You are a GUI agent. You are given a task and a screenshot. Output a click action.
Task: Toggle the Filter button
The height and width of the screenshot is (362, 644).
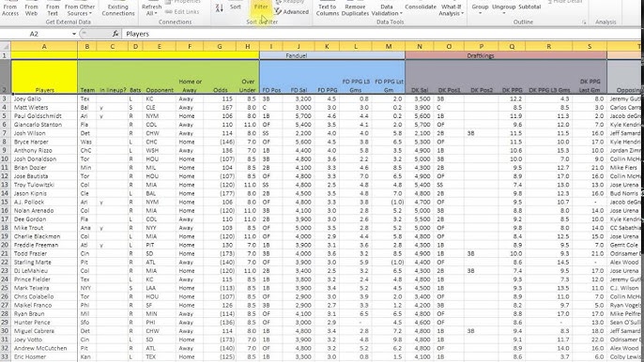[x=261, y=8]
